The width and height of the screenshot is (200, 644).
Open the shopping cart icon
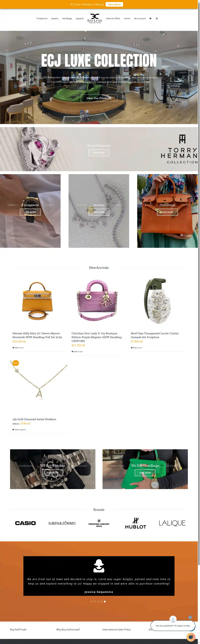coord(150,18)
